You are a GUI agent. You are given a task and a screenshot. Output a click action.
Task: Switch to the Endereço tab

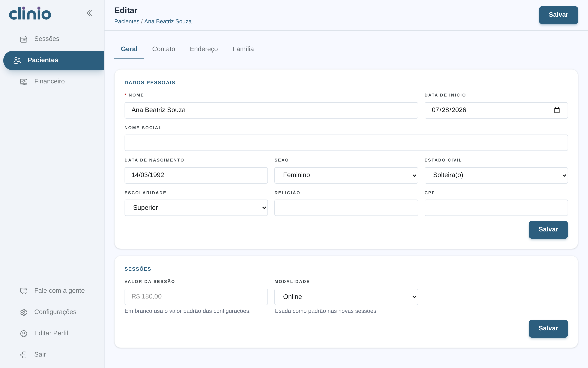click(x=204, y=49)
